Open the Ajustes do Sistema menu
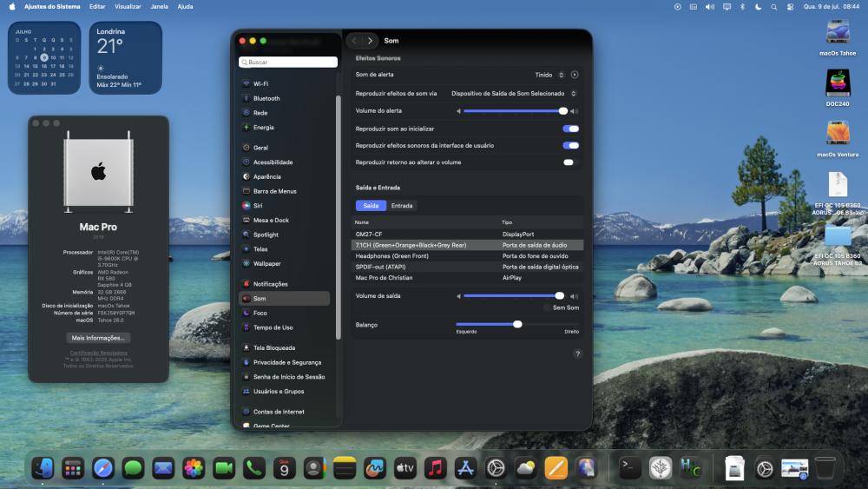 (x=52, y=7)
